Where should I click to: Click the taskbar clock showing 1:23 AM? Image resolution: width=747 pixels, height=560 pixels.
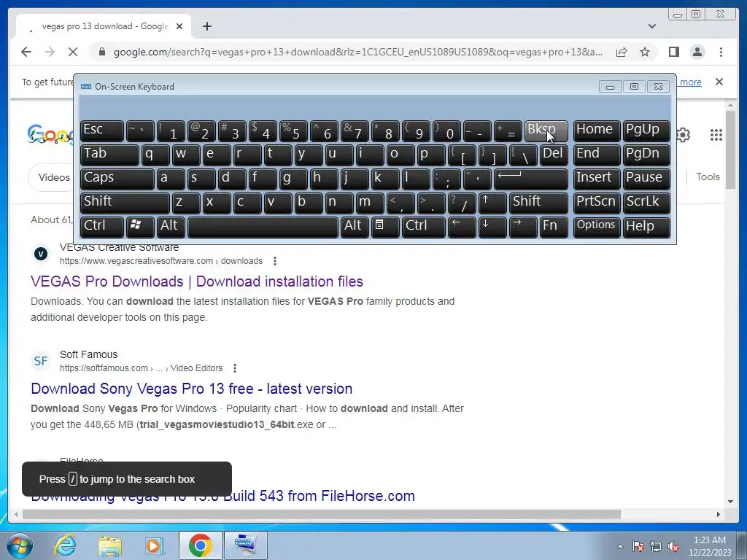point(709,545)
